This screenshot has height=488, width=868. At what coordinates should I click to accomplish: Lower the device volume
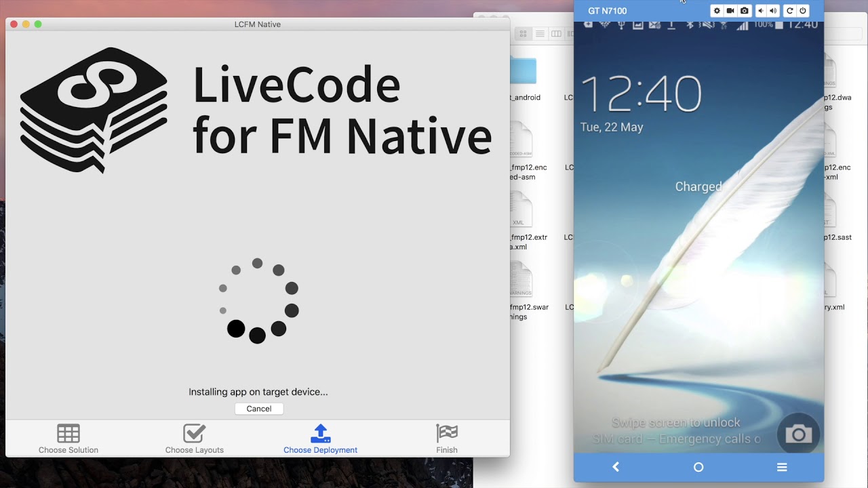[x=760, y=11]
